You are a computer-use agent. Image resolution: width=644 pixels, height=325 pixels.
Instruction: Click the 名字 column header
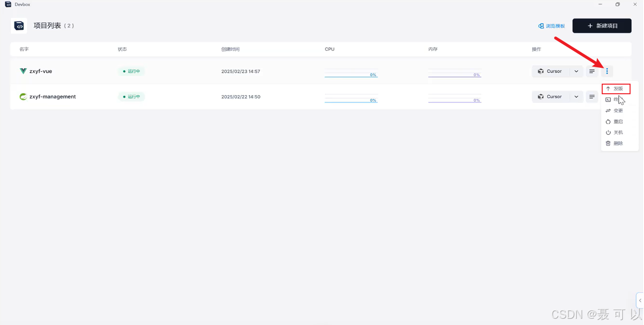tap(24, 49)
